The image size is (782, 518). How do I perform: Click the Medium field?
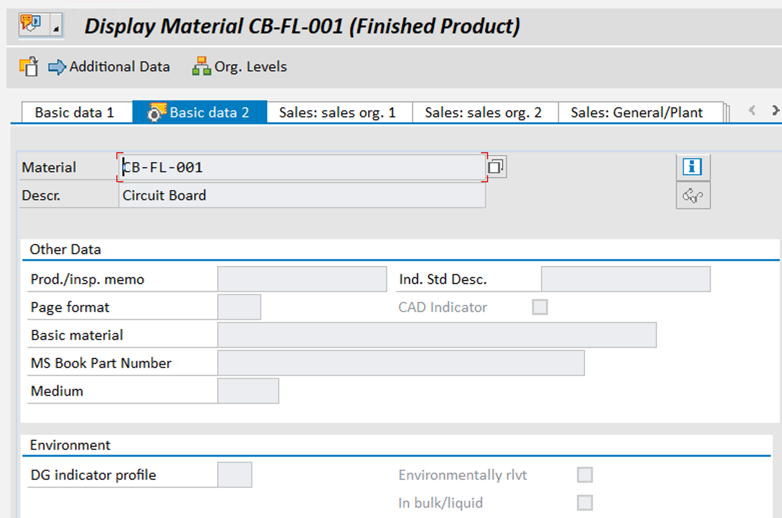(248, 390)
